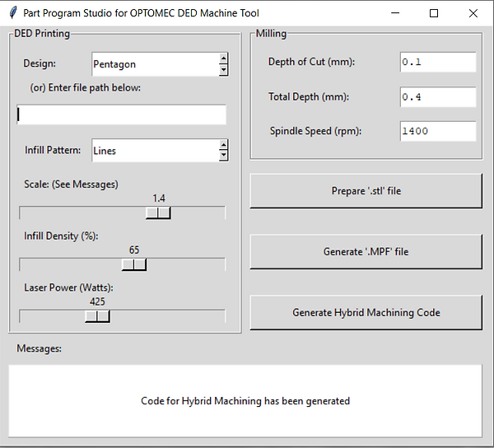Click Infill Pattern spinbox up arrow

(x=223, y=145)
